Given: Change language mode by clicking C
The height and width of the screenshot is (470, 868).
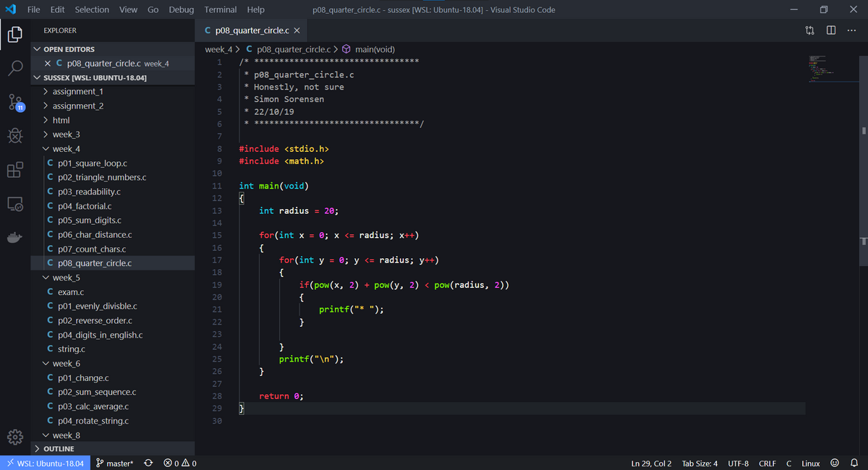Looking at the screenshot, I should (789, 463).
